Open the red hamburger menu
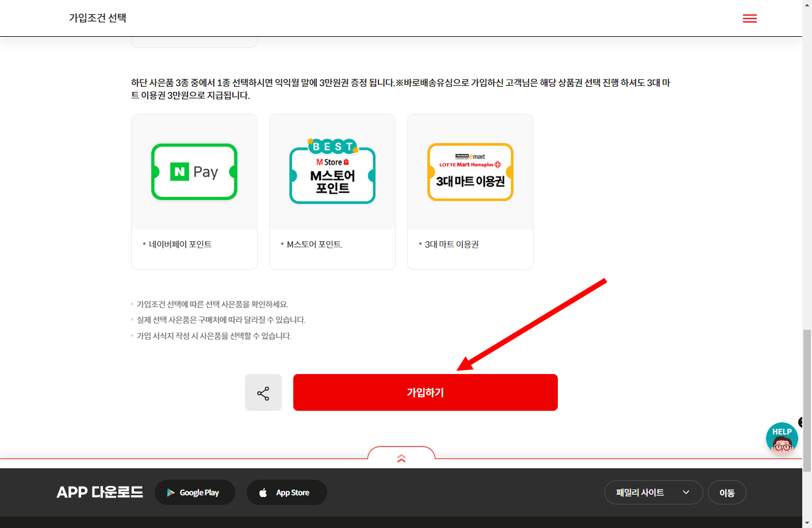The width and height of the screenshot is (812, 528). (750, 18)
